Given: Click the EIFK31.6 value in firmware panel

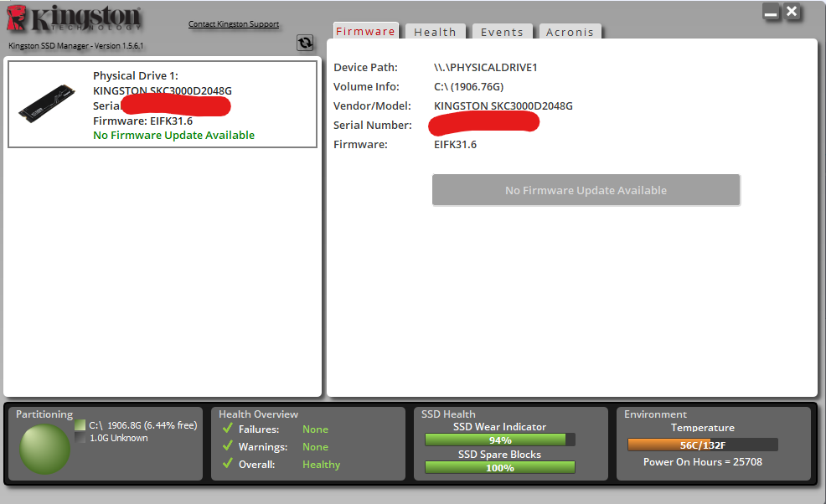Looking at the screenshot, I should [x=455, y=144].
